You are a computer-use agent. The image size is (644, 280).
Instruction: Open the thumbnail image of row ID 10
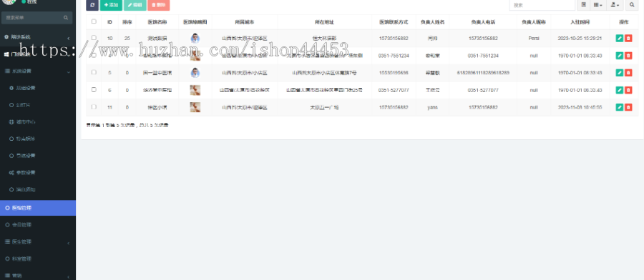195,39
